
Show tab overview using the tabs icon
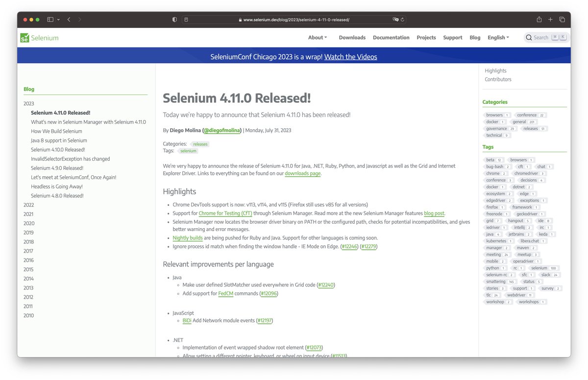(x=562, y=19)
